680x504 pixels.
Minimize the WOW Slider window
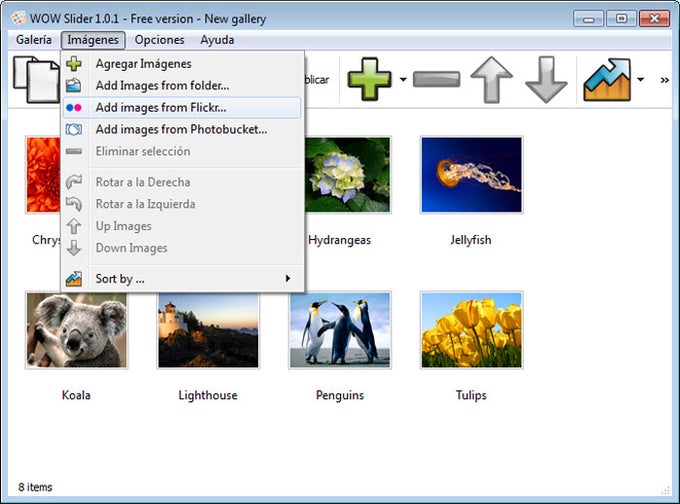click(588, 19)
